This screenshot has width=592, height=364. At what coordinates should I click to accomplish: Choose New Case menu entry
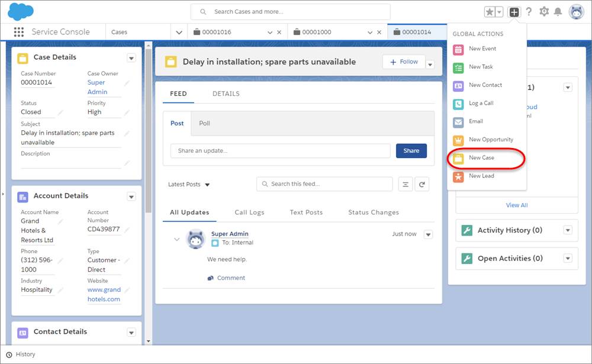coord(481,157)
